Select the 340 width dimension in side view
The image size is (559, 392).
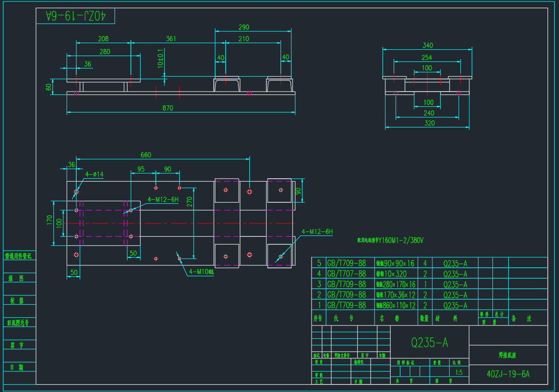click(427, 46)
